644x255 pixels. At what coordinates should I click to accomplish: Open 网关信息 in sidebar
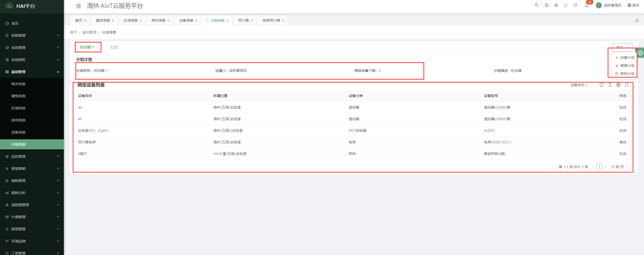[32, 84]
